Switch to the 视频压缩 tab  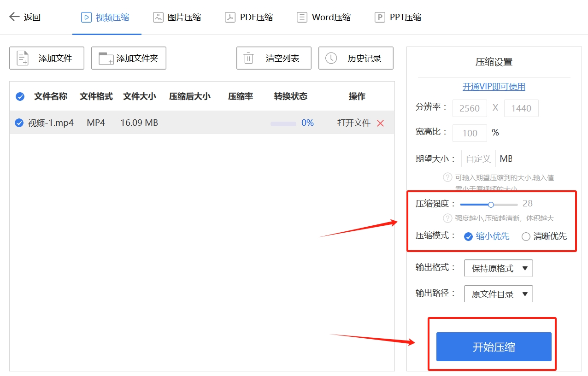click(x=106, y=17)
